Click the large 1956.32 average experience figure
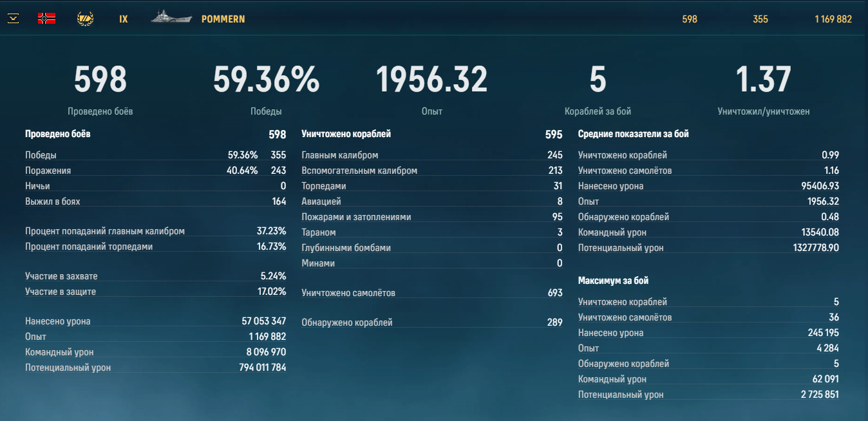Image resolution: width=868 pixels, height=421 pixels. click(x=431, y=80)
